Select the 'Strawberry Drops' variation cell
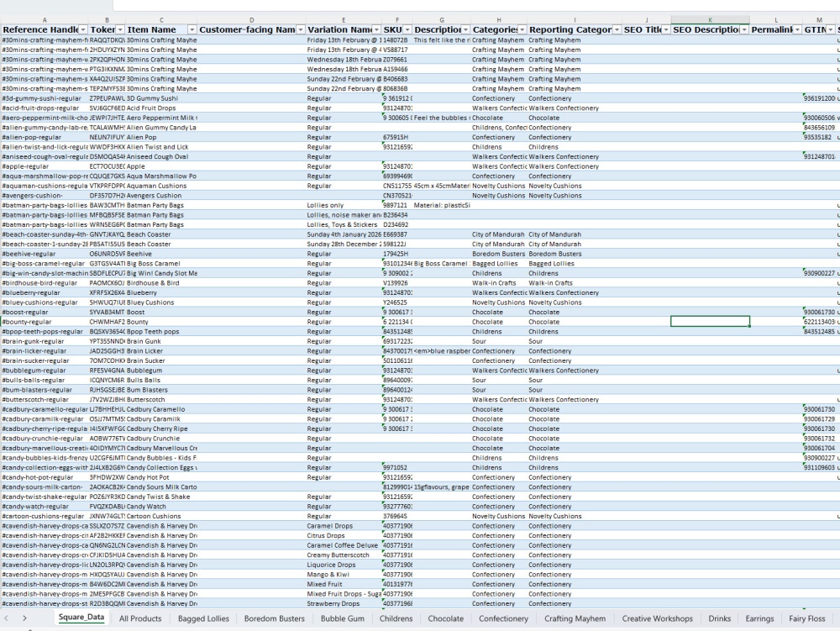This screenshot has width=840, height=631. point(344,603)
